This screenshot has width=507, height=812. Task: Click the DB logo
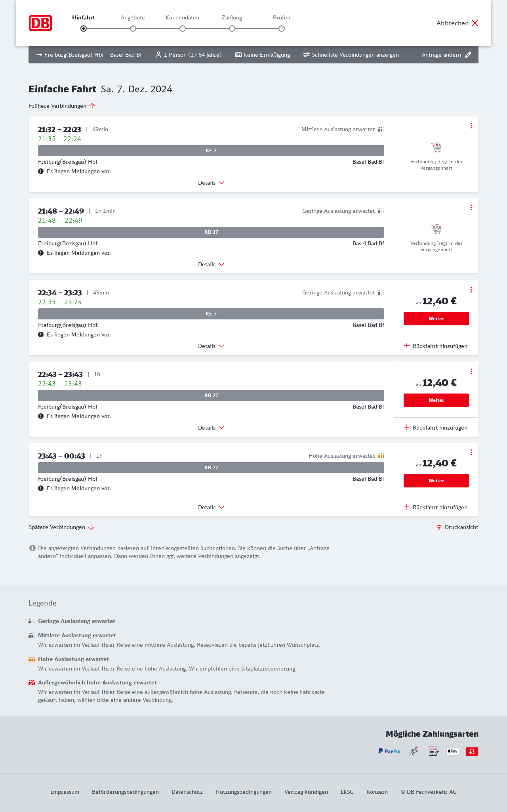(x=40, y=23)
